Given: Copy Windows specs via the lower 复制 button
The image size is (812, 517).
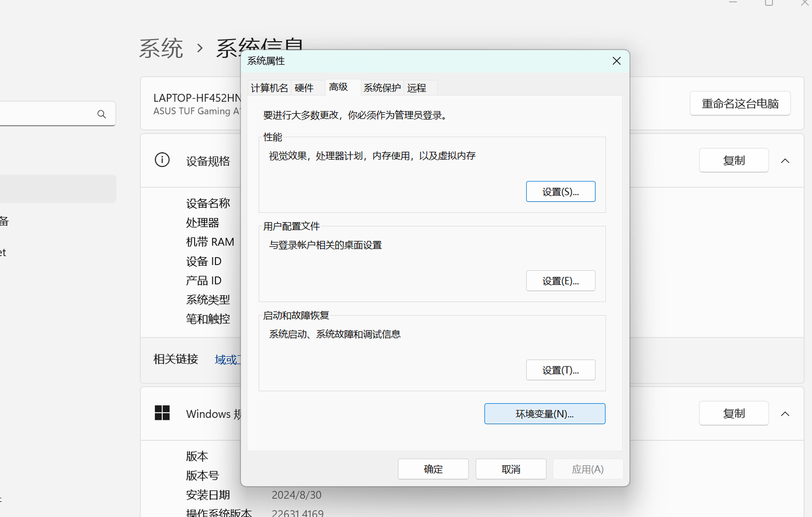Looking at the screenshot, I should coord(734,413).
